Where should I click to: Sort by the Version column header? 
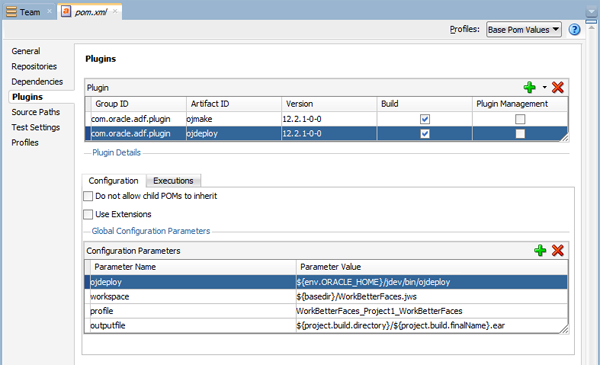pos(329,104)
